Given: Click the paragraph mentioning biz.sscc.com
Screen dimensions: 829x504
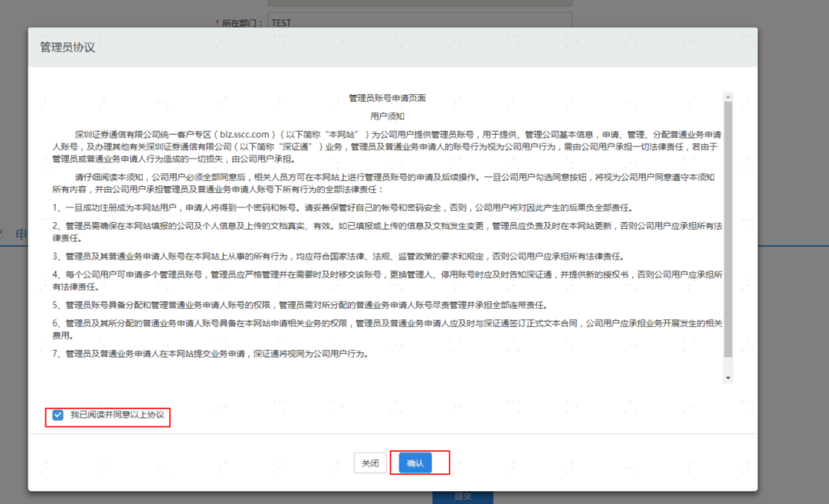Looking at the screenshot, I should [x=387, y=147].
